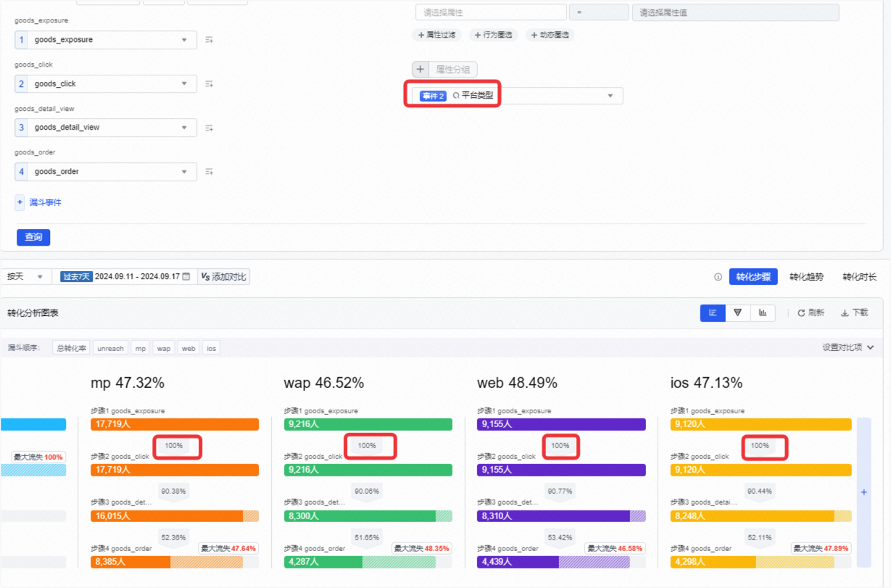The width and height of the screenshot is (891, 588).
Task: Click the 查询 query button
Action: click(33, 237)
